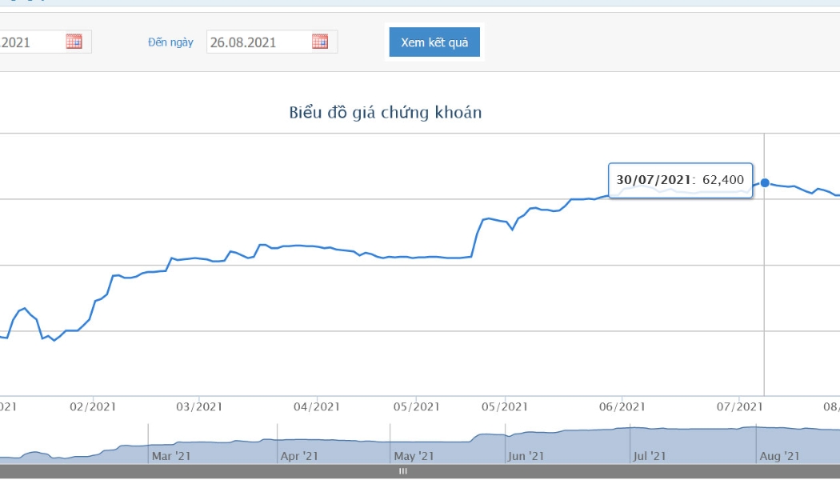
Task: Open the calendar picker next to 26.08.2021
Action: pos(320,42)
